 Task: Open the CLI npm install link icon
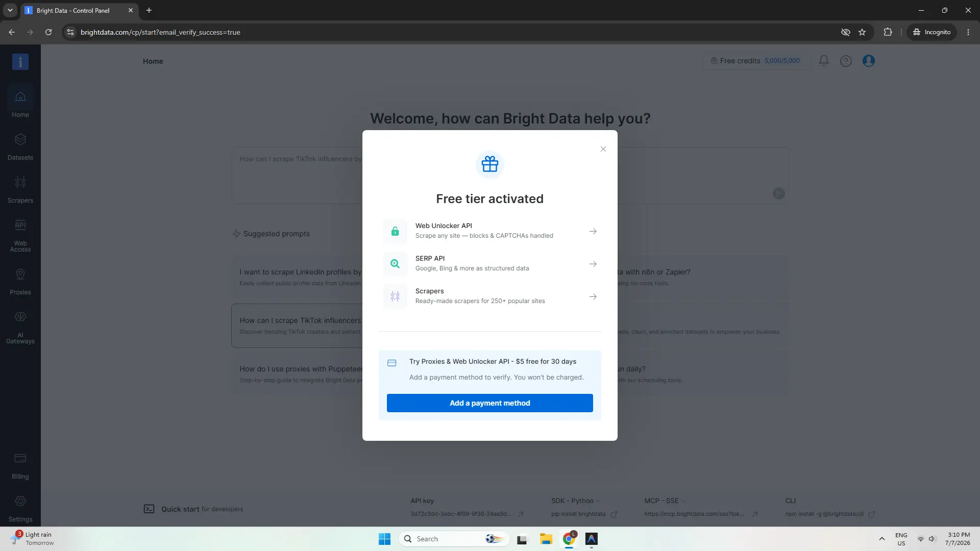[872, 514]
